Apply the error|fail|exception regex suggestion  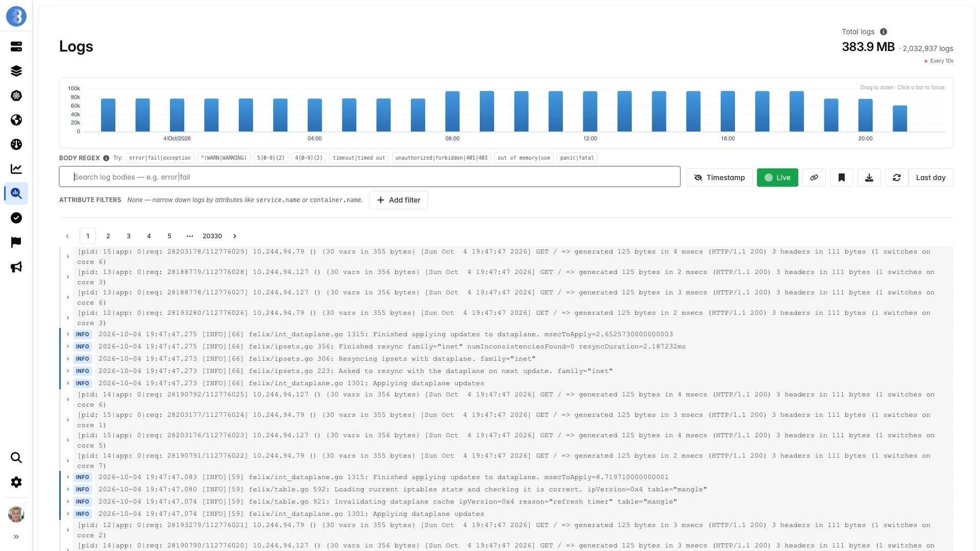coord(160,158)
